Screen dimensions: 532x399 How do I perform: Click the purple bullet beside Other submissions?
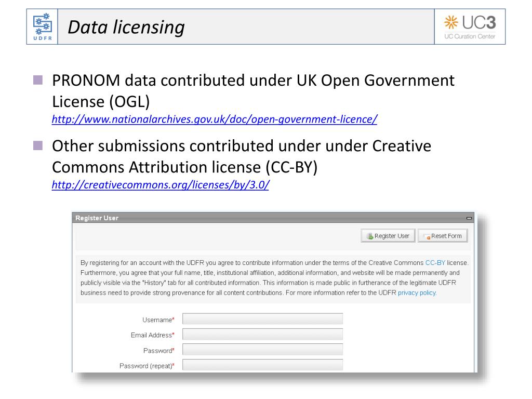point(38,145)
